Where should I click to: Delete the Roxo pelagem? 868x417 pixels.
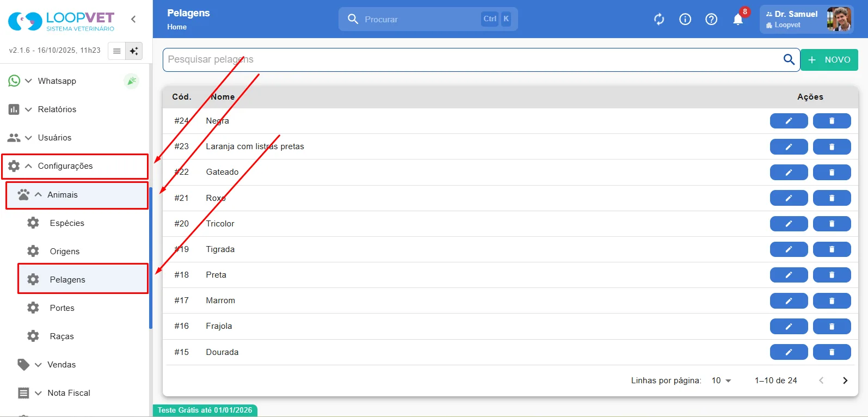pyautogui.click(x=832, y=198)
